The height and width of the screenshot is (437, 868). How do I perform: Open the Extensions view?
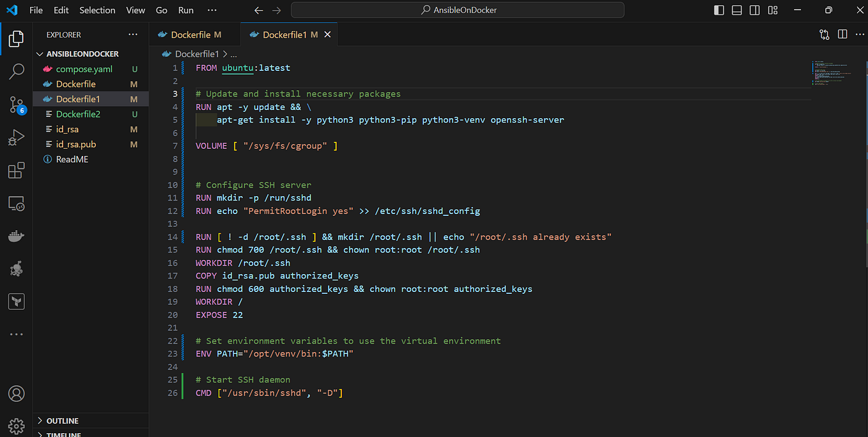[x=16, y=170]
